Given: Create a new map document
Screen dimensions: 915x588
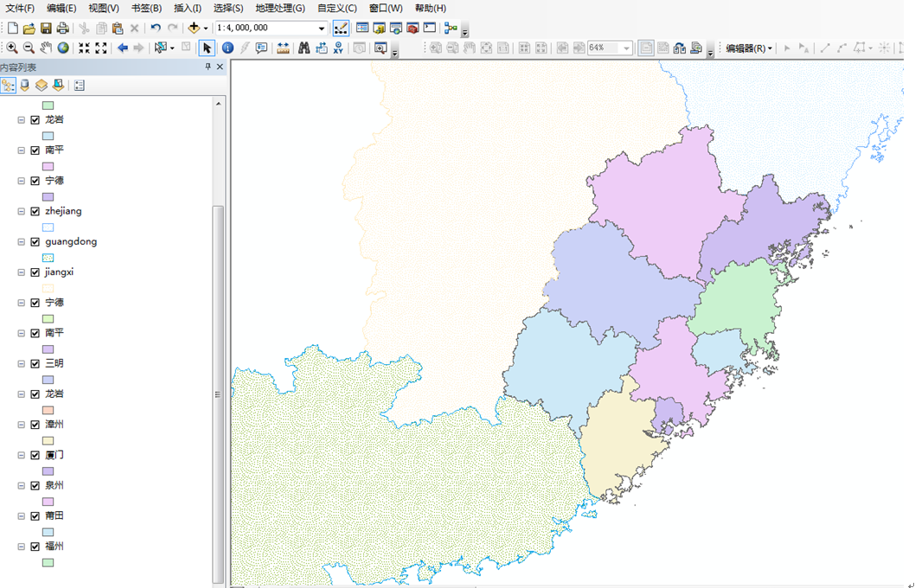Looking at the screenshot, I should coord(12,28).
